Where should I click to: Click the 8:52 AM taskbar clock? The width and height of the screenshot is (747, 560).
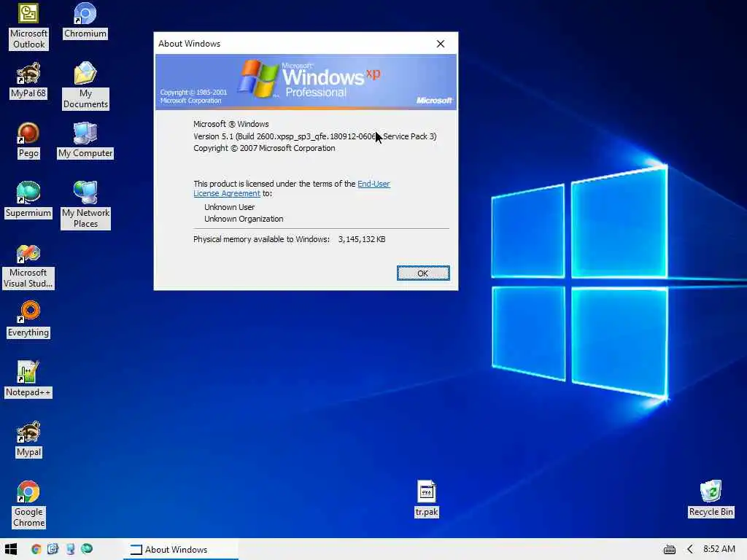coord(719,549)
